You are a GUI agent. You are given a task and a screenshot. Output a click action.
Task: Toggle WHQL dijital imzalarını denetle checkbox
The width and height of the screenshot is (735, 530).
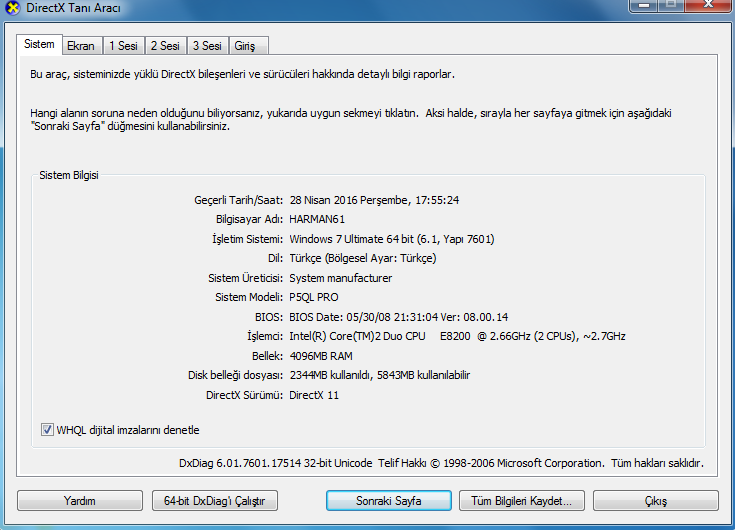tap(47, 430)
